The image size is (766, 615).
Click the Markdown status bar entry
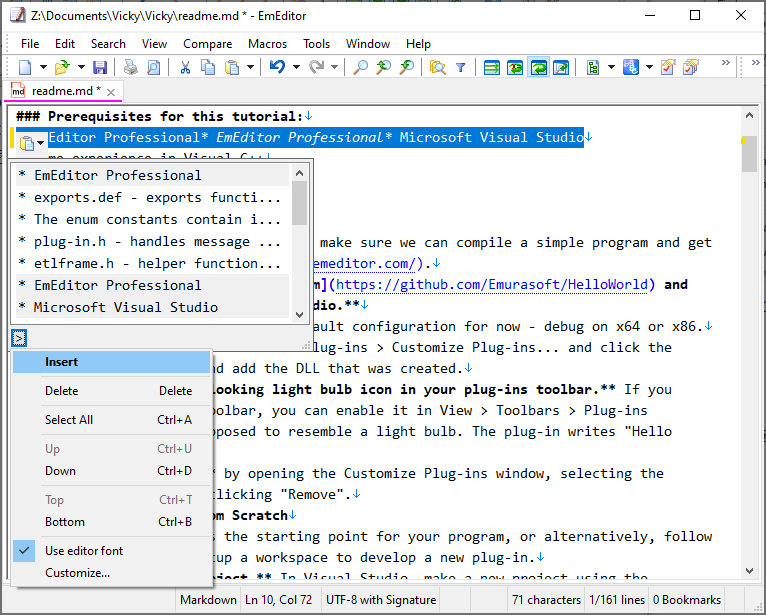(208, 600)
